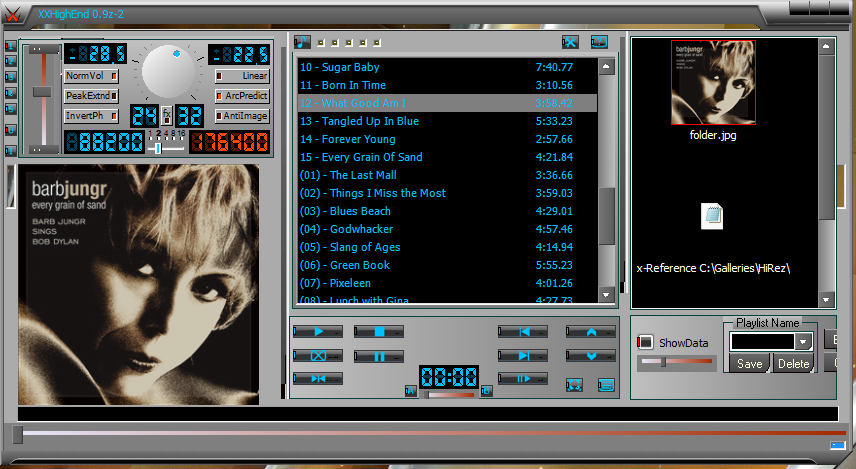
Task: Click the gallery pane scroll-down arrow
Action: [x=826, y=300]
